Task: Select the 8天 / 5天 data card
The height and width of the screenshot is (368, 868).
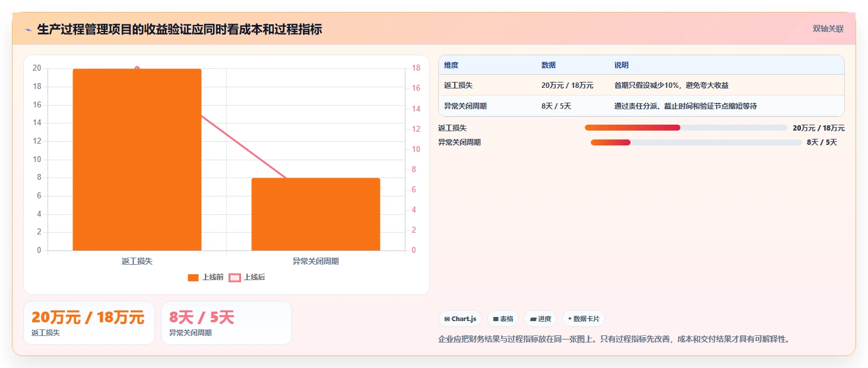Action: [x=226, y=323]
